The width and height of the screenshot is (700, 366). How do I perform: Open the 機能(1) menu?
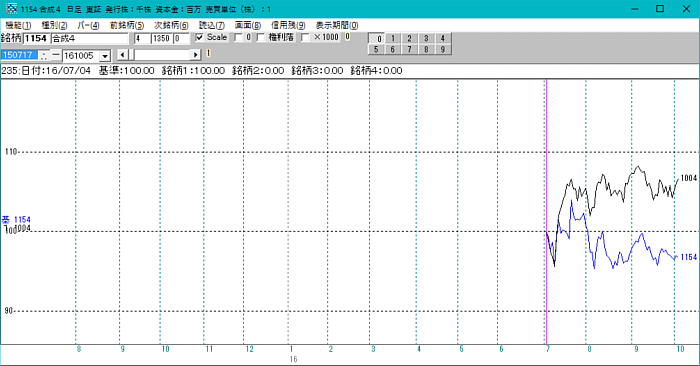18,25
